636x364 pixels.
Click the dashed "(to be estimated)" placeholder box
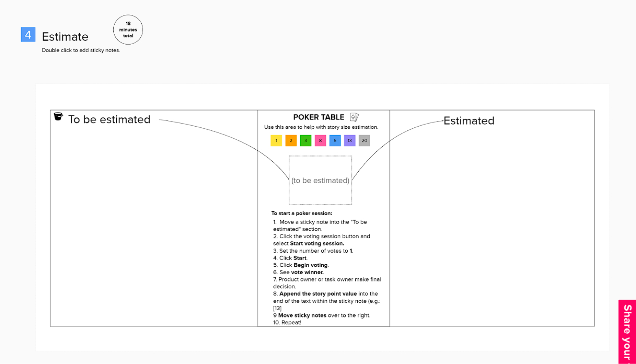click(x=320, y=180)
